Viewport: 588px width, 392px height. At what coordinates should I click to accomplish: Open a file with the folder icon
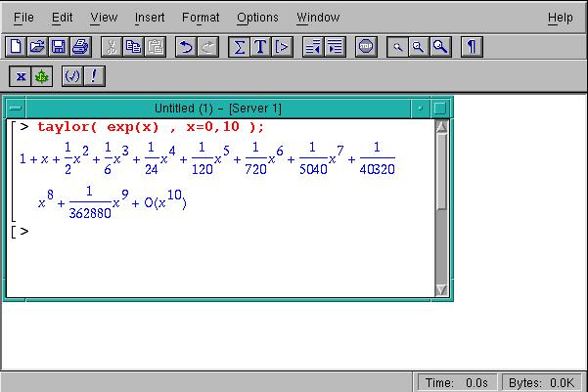[x=37, y=46]
